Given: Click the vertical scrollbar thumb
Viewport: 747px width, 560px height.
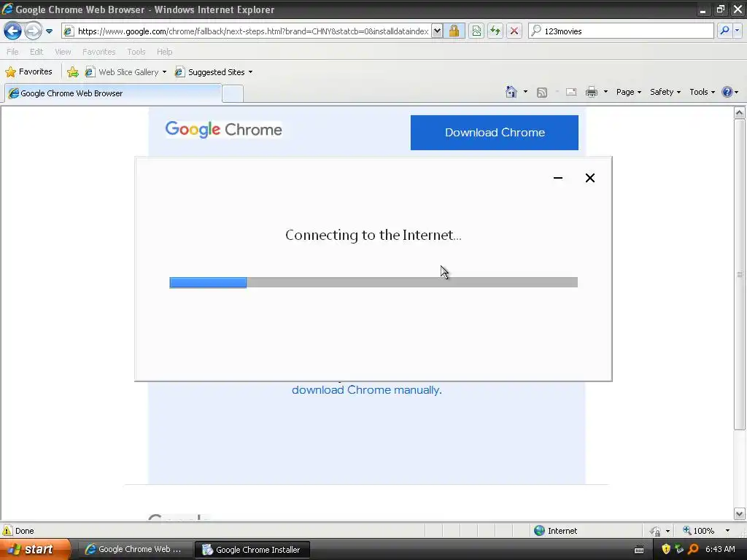Looking at the screenshot, I should 740,274.
